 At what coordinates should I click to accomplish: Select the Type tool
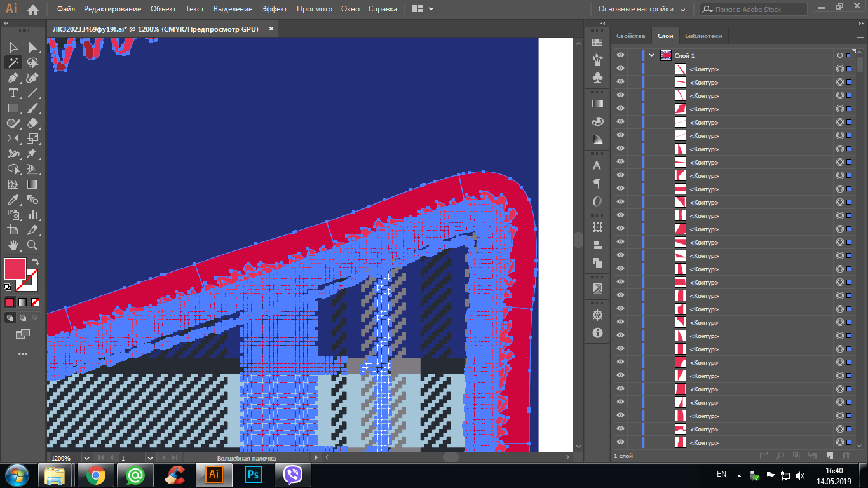(x=13, y=93)
